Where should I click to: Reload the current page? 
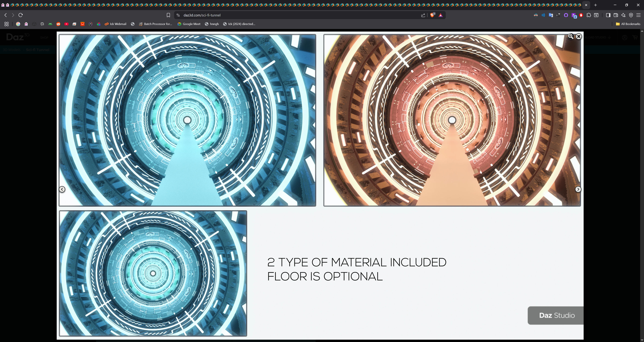[21, 15]
